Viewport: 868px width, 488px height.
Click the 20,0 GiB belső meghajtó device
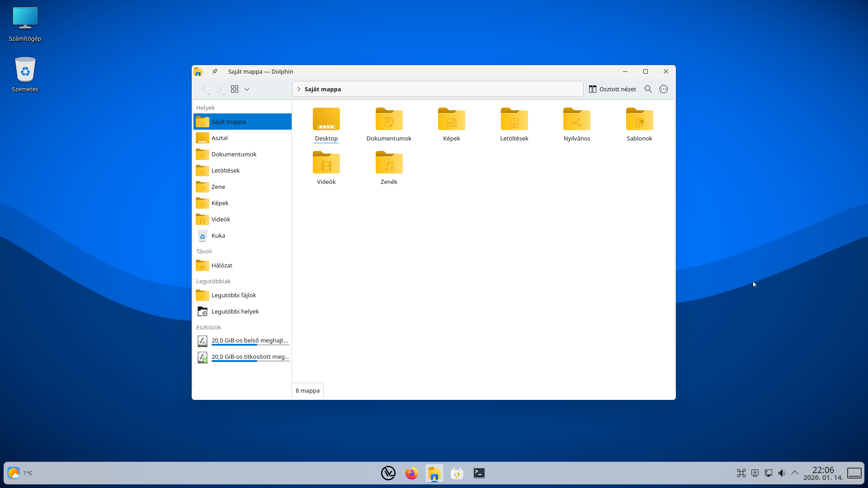(x=249, y=341)
